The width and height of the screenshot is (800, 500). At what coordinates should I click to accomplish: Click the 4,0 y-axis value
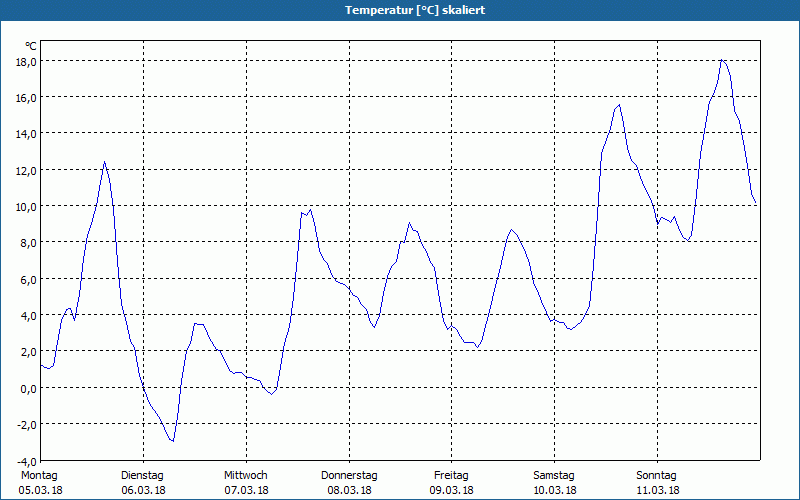click(x=29, y=316)
